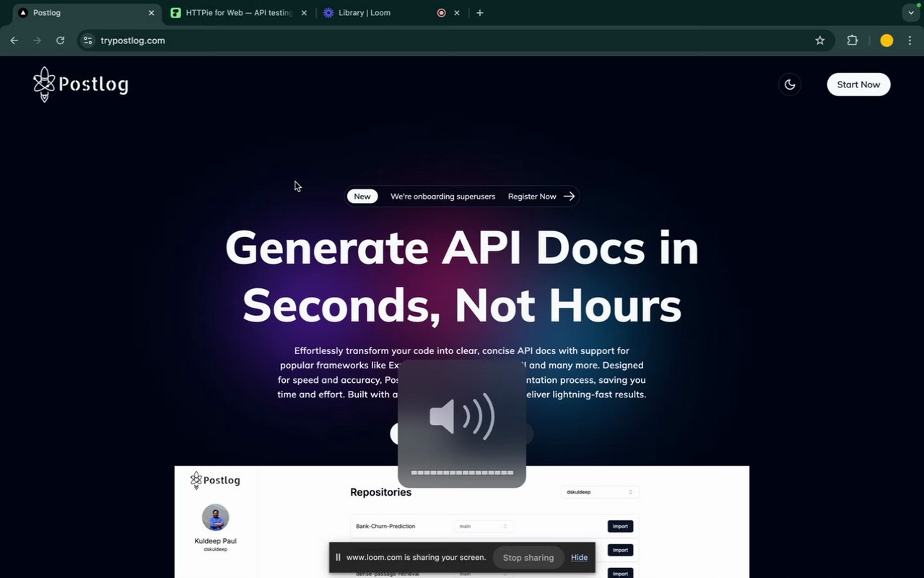Image resolution: width=924 pixels, height=578 pixels.
Task: Open main branch dropdown for Bank-Churn-Prediction
Action: point(484,526)
